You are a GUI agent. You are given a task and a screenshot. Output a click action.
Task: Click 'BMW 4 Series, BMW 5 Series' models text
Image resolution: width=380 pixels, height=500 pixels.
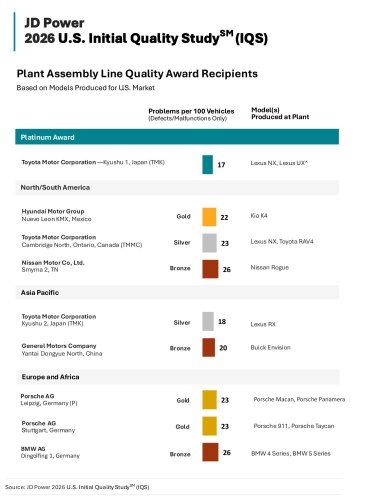(291, 454)
